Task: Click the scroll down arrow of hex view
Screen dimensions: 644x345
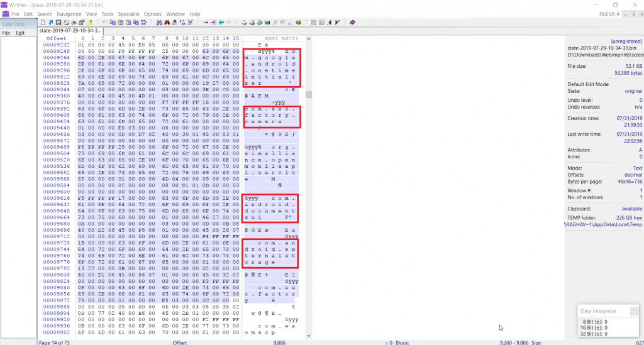Action: coord(308,336)
